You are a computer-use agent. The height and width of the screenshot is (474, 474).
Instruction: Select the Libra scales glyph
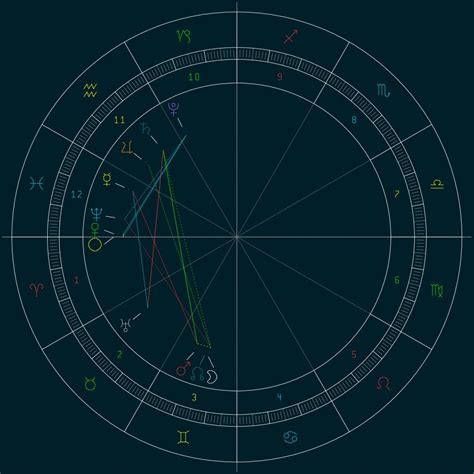[437, 184]
